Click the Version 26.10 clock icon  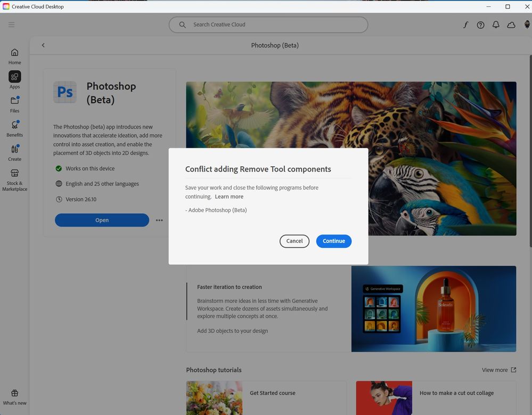[x=59, y=199]
